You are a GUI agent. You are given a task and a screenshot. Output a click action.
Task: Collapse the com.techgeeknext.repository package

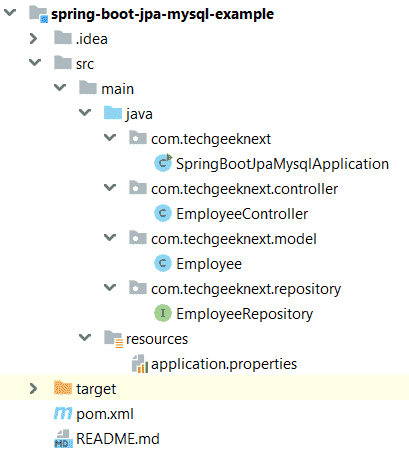[x=110, y=287]
